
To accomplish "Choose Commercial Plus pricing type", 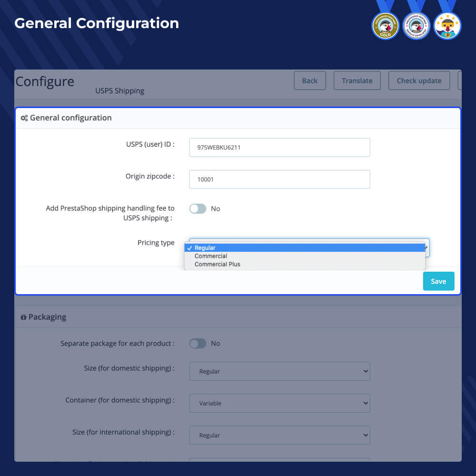I will pos(305,264).
